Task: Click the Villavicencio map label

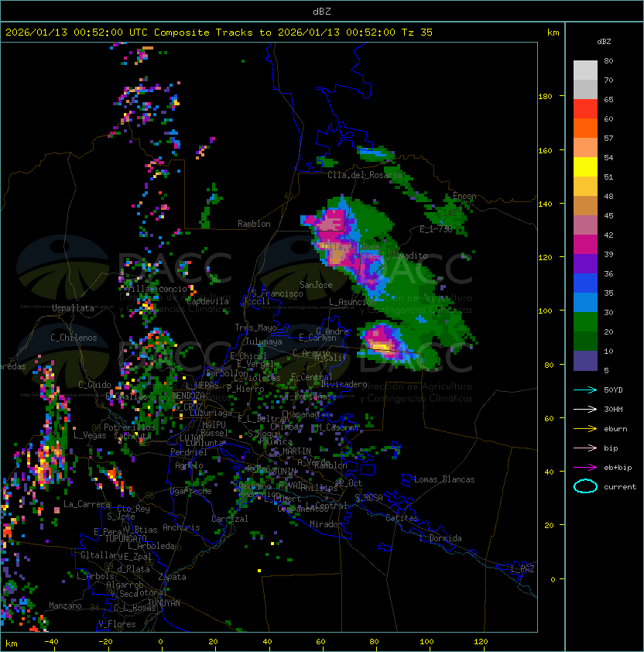Action: [156, 289]
